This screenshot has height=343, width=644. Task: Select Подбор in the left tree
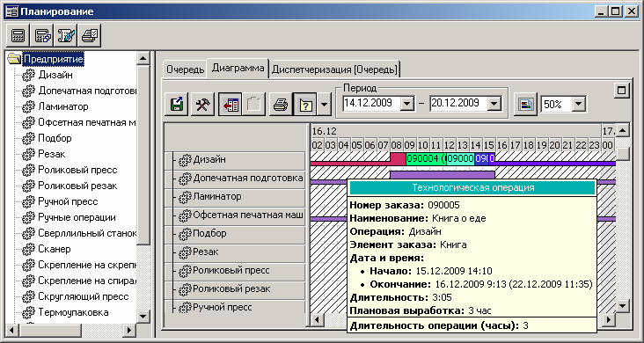[x=55, y=138]
